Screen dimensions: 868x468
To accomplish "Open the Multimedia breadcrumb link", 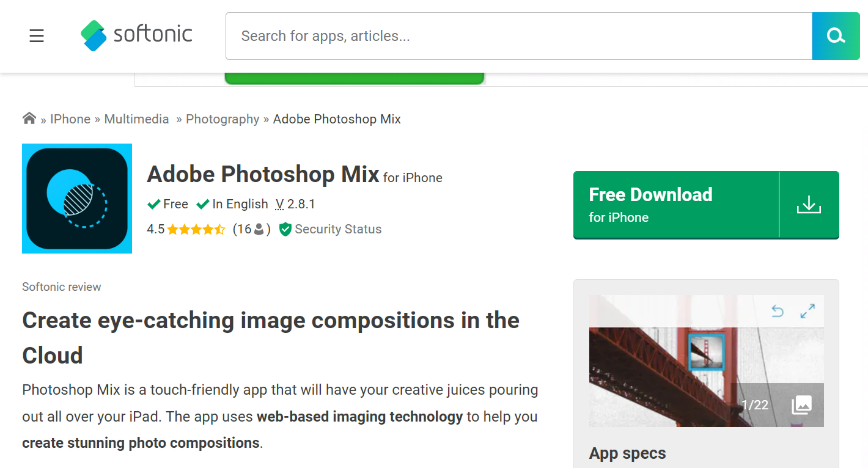I will point(136,119).
